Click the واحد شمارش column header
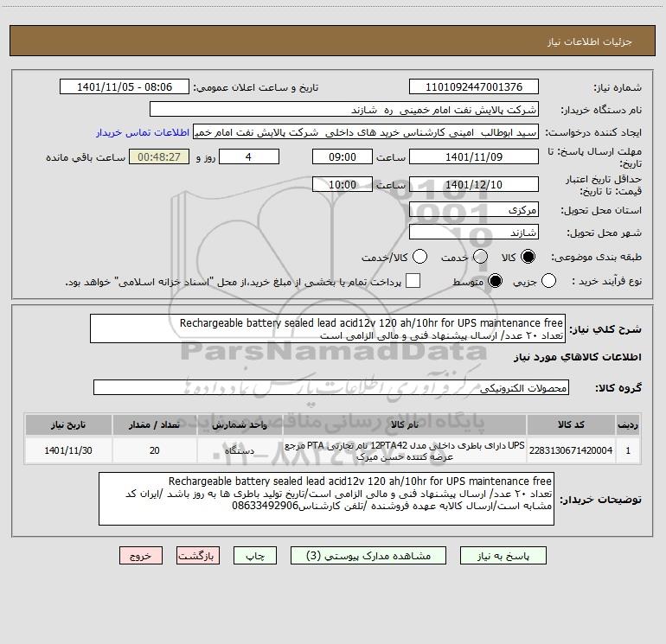 click(x=240, y=424)
